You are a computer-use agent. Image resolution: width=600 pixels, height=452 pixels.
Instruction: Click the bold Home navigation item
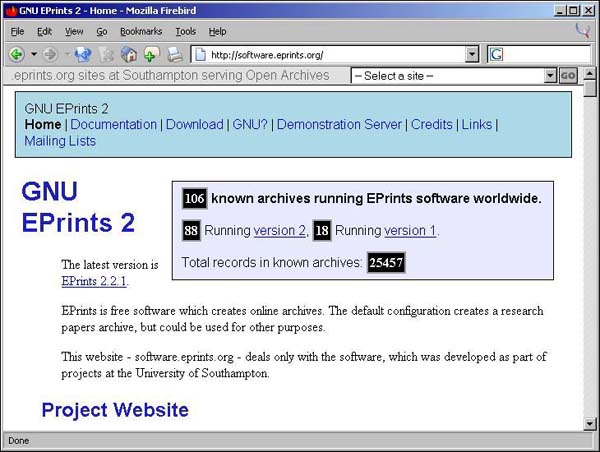tap(43, 124)
